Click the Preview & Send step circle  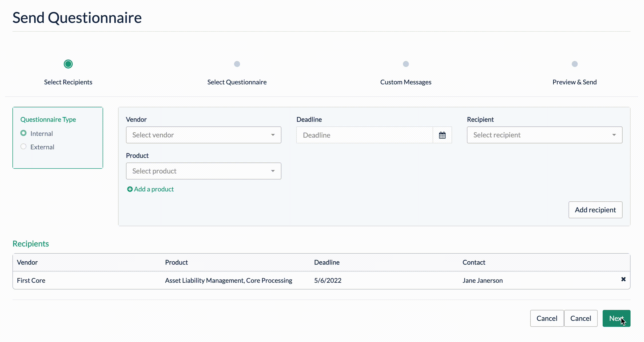574,64
